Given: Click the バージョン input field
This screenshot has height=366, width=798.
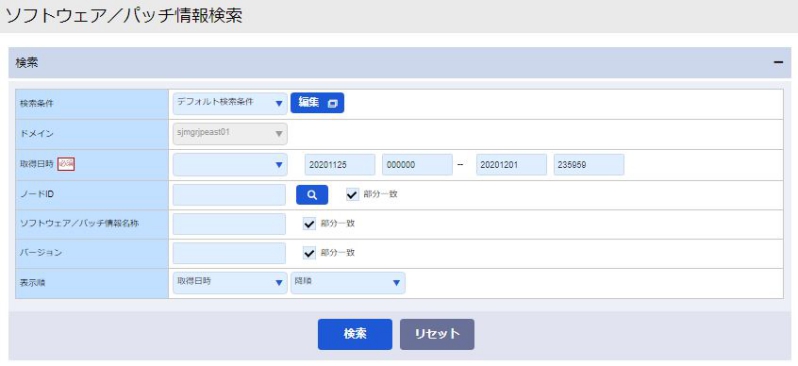Looking at the screenshot, I should pyautogui.click(x=230, y=253).
